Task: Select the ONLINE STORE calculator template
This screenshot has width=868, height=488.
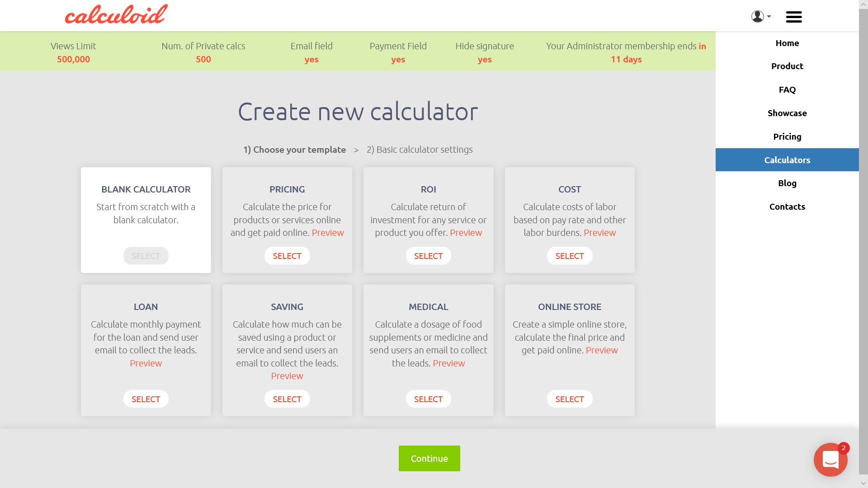Action: [x=570, y=399]
